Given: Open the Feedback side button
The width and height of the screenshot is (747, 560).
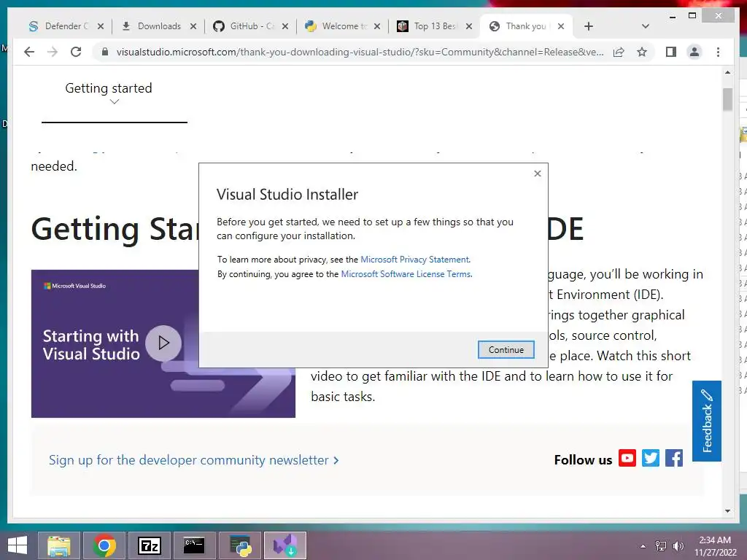Looking at the screenshot, I should pyautogui.click(x=706, y=421).
